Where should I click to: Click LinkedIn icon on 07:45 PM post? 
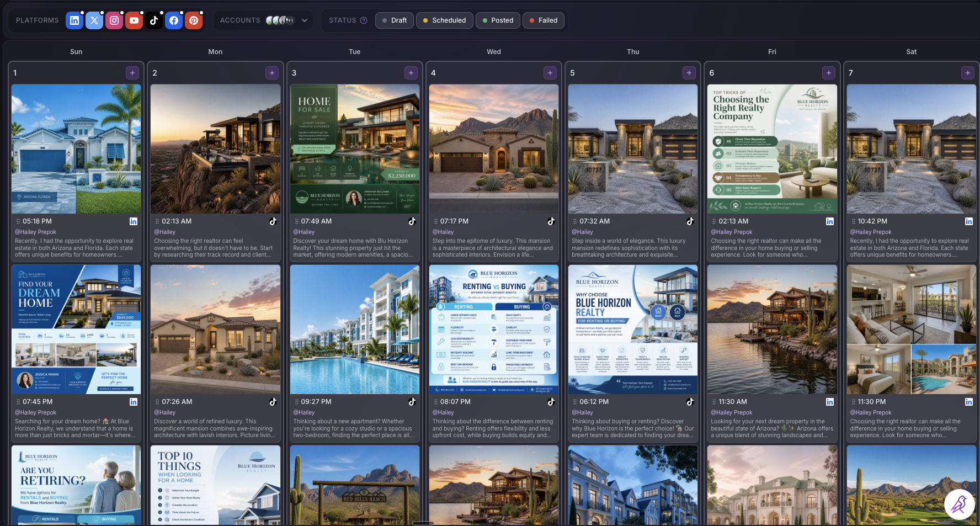[134, 402]
